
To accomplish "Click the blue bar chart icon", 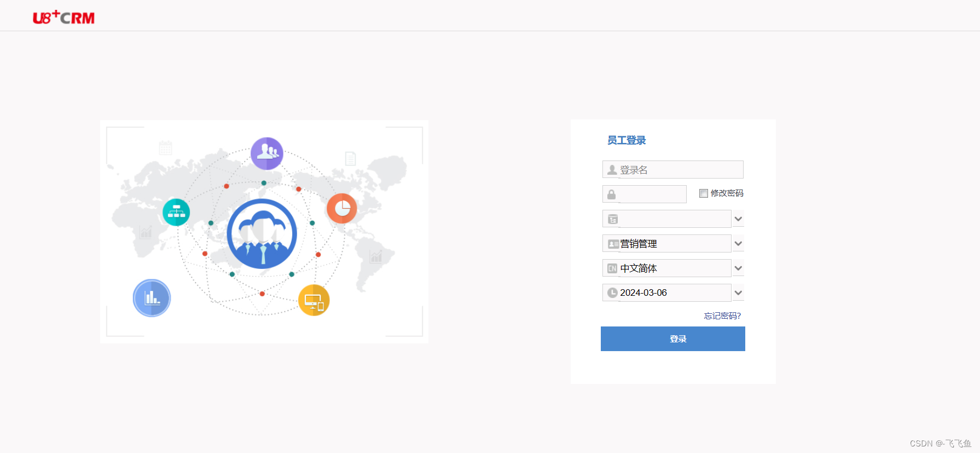I will pos(152,298).
